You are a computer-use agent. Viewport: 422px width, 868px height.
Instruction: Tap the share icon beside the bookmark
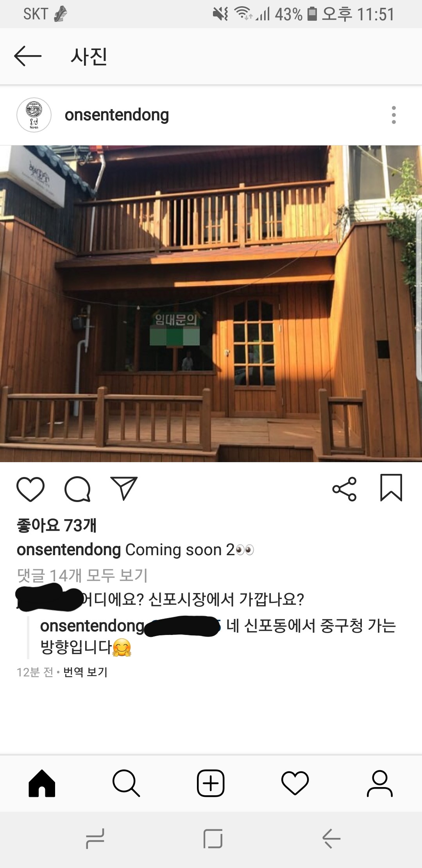tap(344, 489)
